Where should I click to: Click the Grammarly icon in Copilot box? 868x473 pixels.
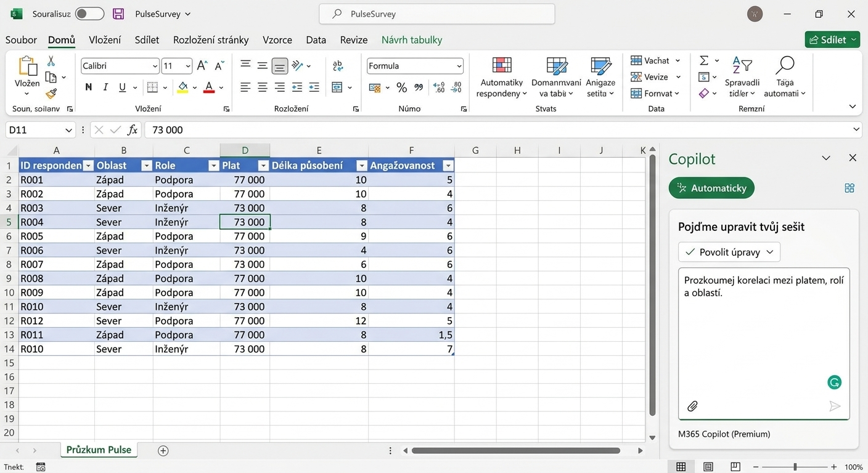[834, 382]
